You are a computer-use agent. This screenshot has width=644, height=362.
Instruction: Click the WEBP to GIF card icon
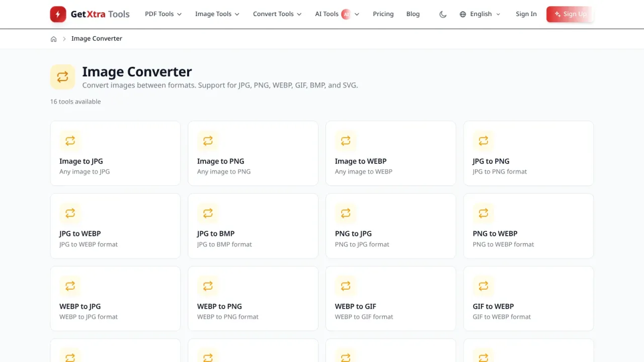coord(346,286)
